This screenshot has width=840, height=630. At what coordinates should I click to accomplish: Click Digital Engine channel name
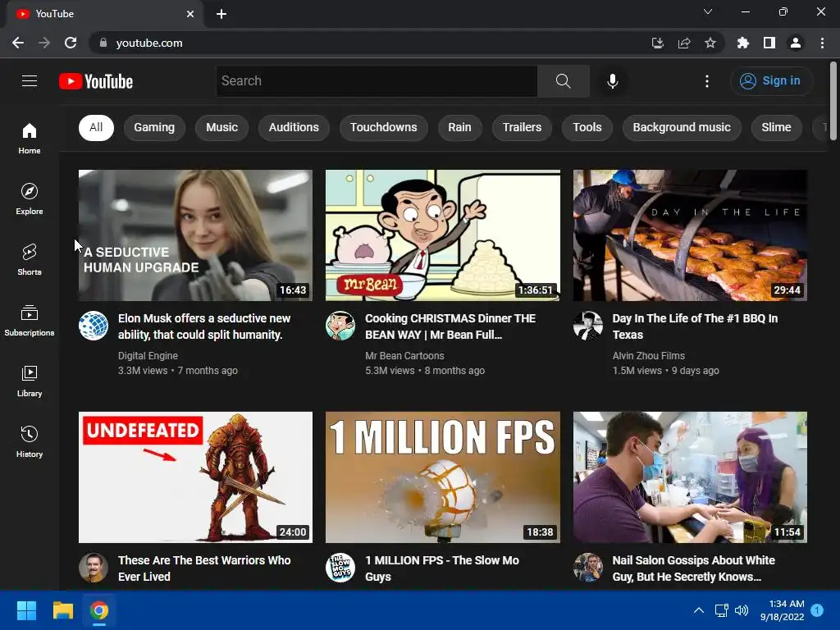(148, 356)
